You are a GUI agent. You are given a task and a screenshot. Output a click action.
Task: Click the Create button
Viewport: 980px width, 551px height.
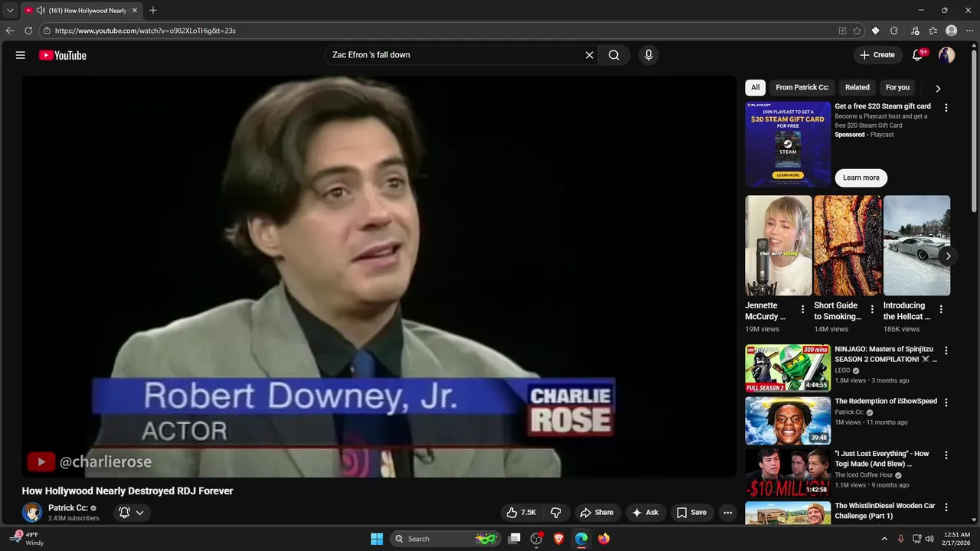(877, 55)
